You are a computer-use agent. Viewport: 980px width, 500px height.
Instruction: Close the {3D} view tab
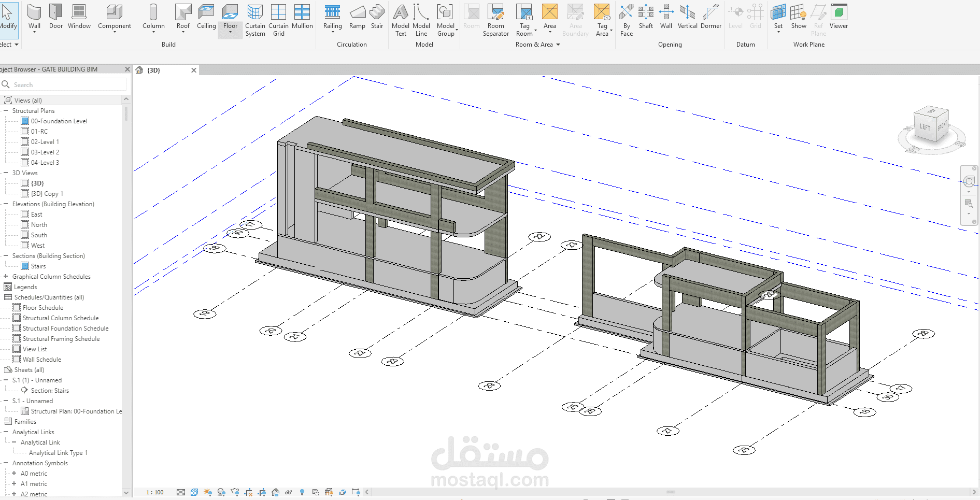tap(194, 70)
